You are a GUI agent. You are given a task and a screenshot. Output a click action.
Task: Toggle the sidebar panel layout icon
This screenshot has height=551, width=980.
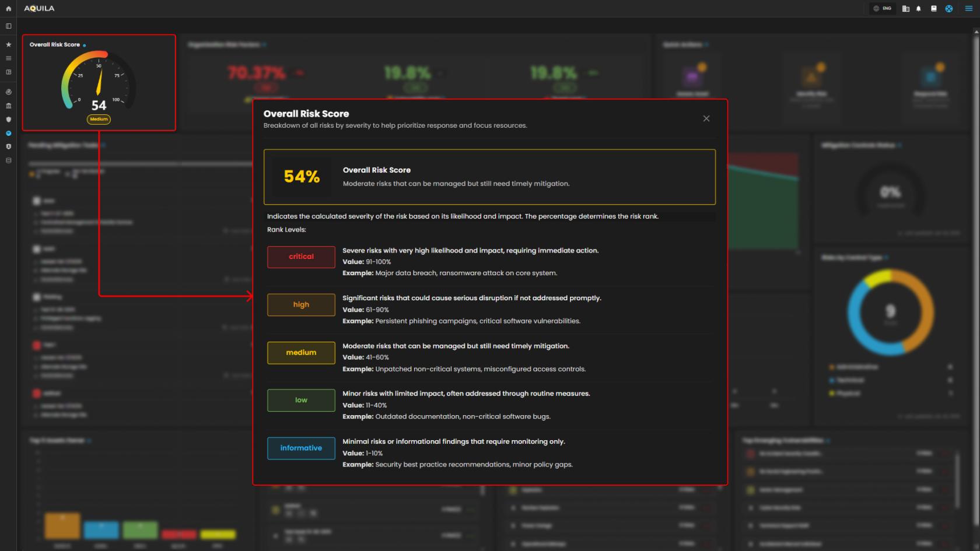pyautogui.click(x=8, y=26)
